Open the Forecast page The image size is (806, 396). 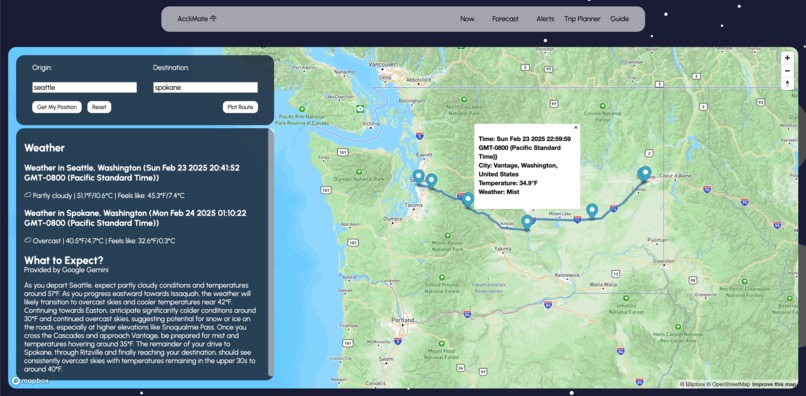click(505, 19)
